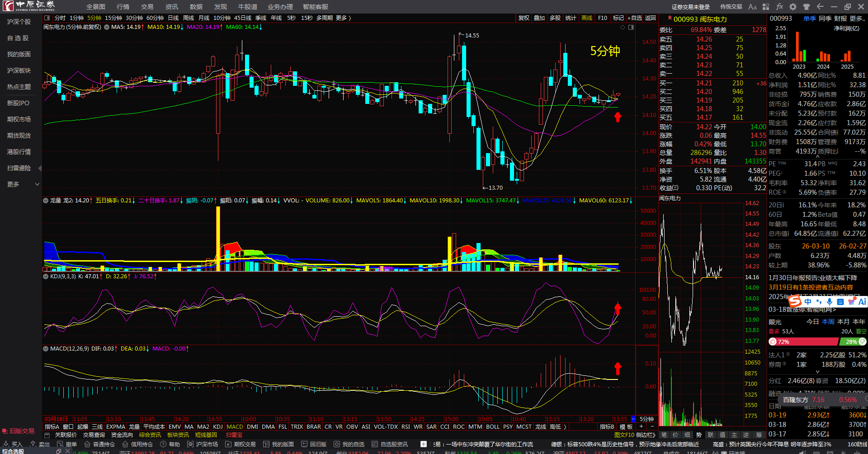Screen dimensions: 868x454
Task: Open the grid layout icon in title bar
Action: pos(766,7)
